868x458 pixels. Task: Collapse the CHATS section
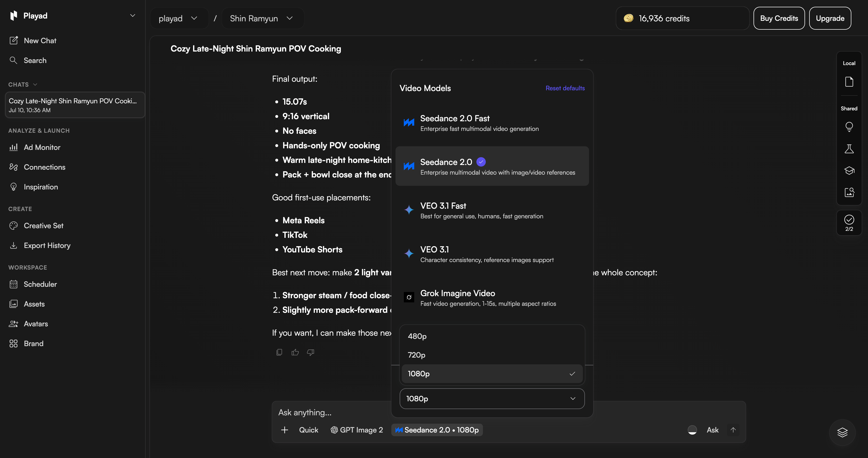coord(23,85)
